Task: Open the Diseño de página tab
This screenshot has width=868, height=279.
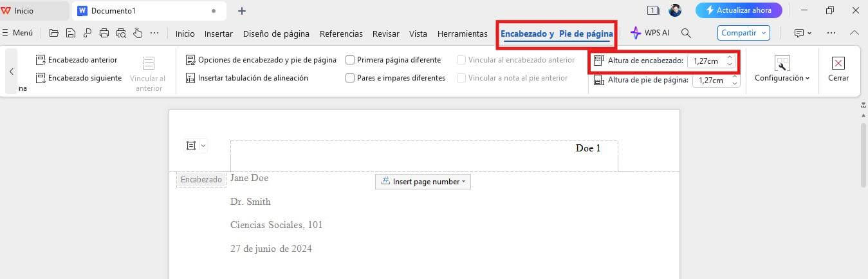Action: [276, 34]
